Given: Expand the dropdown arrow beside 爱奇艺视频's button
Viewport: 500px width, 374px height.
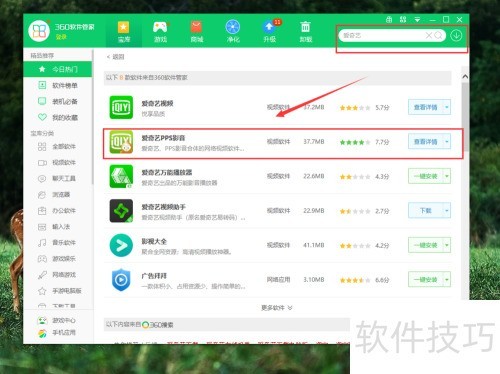Looking at the screenshot, I should 447,107.
